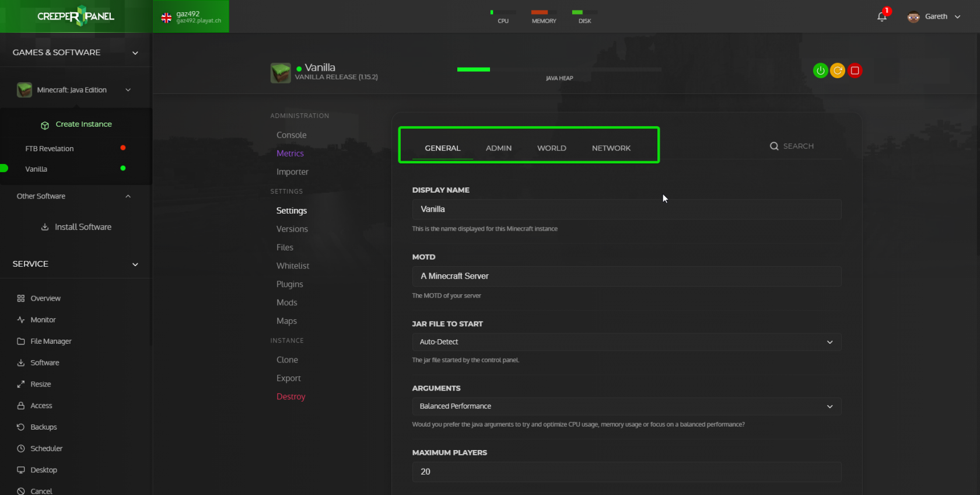Click the gaz492 server selector
Image resolution: width=980 pixels, height=495 pixels.
pyautogui.click(x=191, y=16)
